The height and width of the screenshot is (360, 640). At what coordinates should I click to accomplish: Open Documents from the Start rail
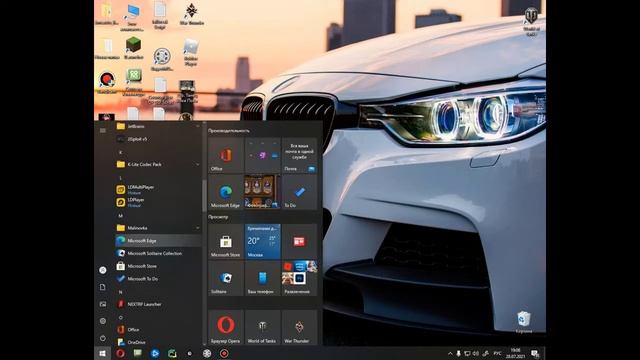(x=103, y=287)
